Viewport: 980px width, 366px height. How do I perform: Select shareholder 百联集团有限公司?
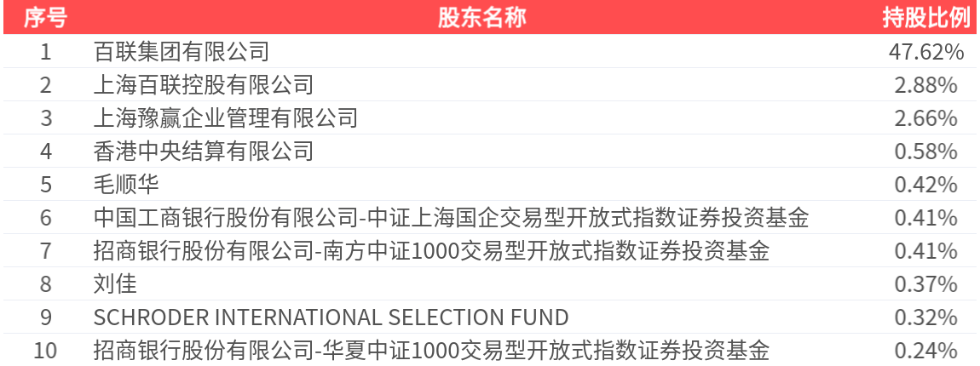(182, 52)
